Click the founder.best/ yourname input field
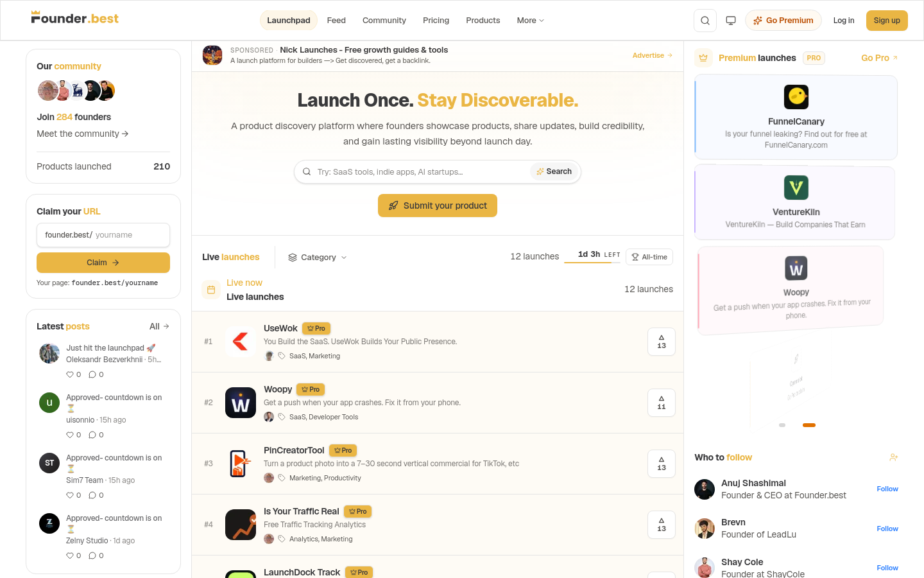924x578 pixels. click(x=103, y=235)
